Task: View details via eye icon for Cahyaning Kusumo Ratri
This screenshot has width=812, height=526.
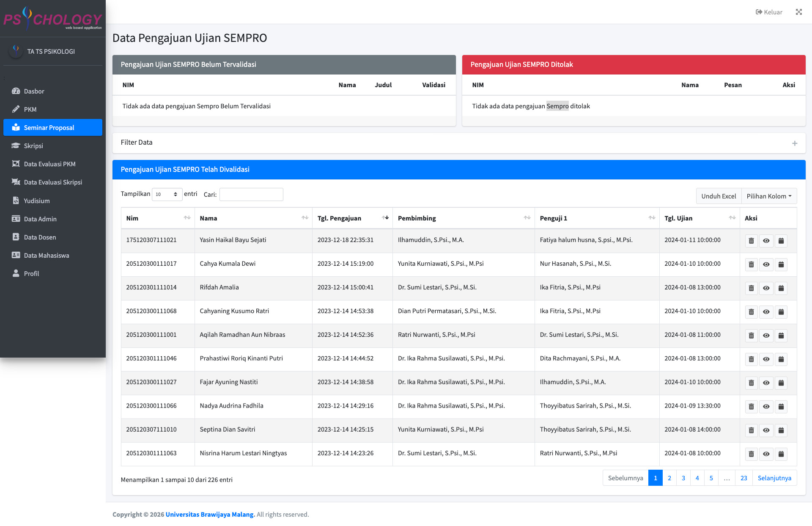Action: click(x=766, y=312)
